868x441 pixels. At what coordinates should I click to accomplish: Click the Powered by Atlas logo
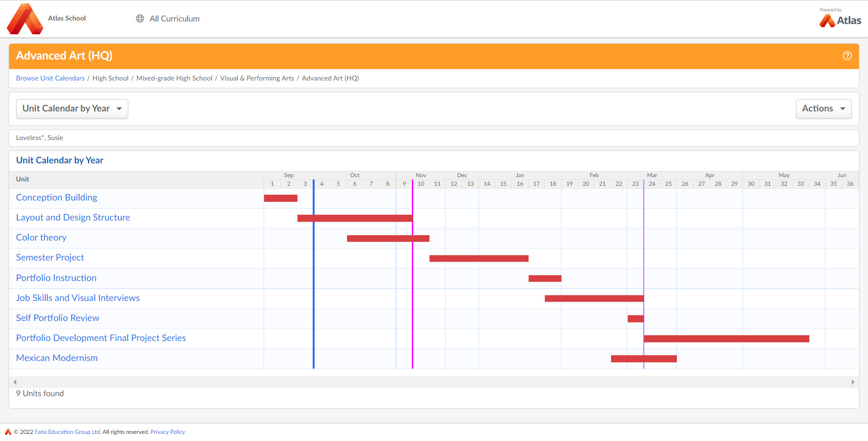(840, 18)
